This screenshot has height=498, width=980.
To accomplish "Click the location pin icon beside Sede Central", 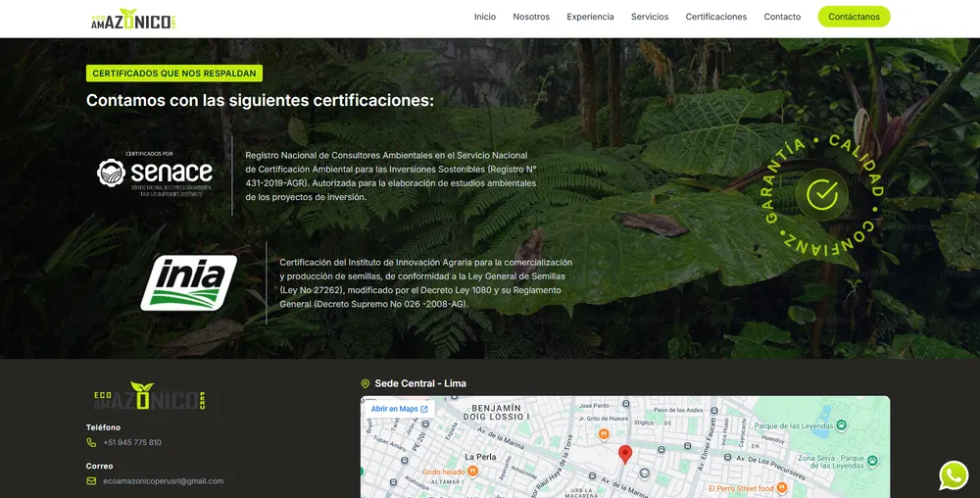I will pyautogui.click(x=366, y=383).
